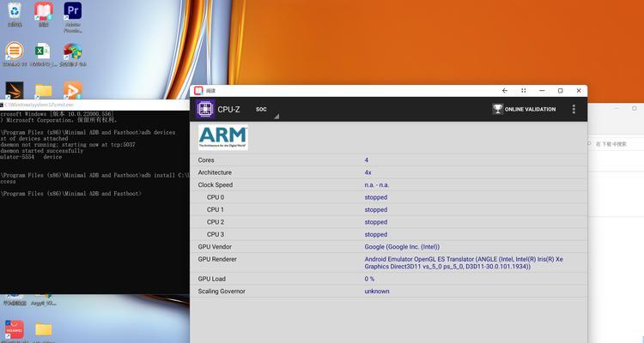Close the CPU-Z reader window
The image size is (644, 343).
click(579, 91)
